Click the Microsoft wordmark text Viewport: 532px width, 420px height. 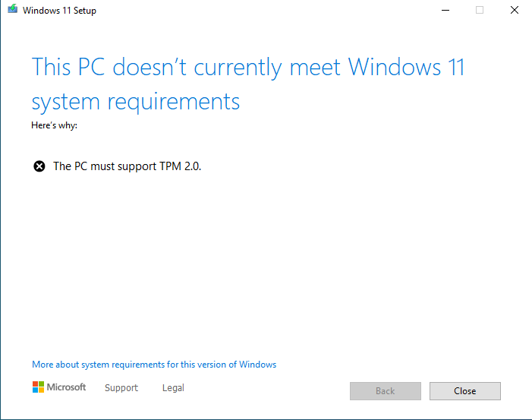pos(66,387)
